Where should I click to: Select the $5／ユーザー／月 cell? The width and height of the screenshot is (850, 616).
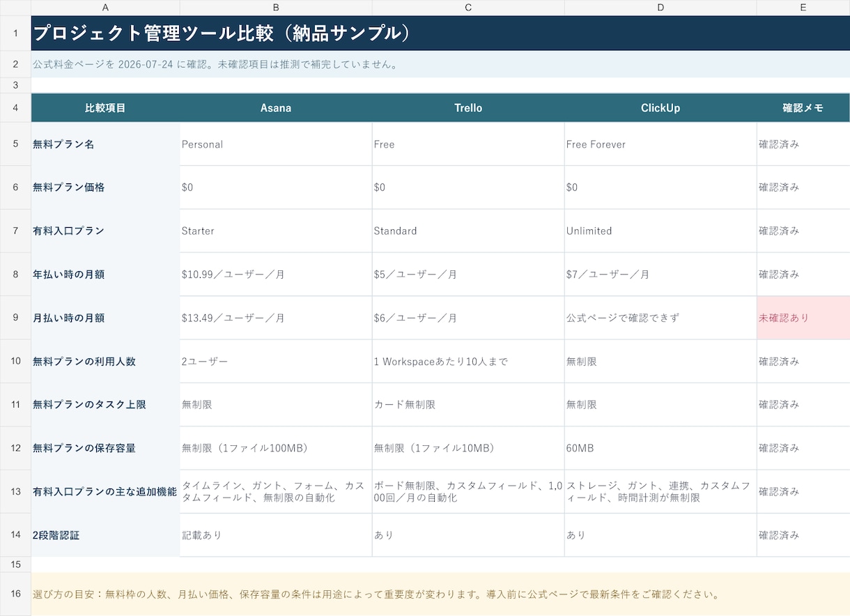coord(468,275)
